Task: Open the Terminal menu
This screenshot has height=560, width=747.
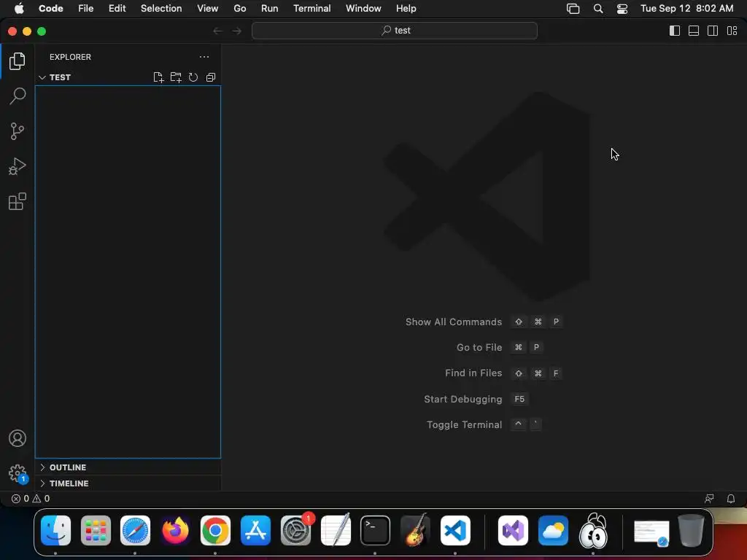Action: point(311,9)
